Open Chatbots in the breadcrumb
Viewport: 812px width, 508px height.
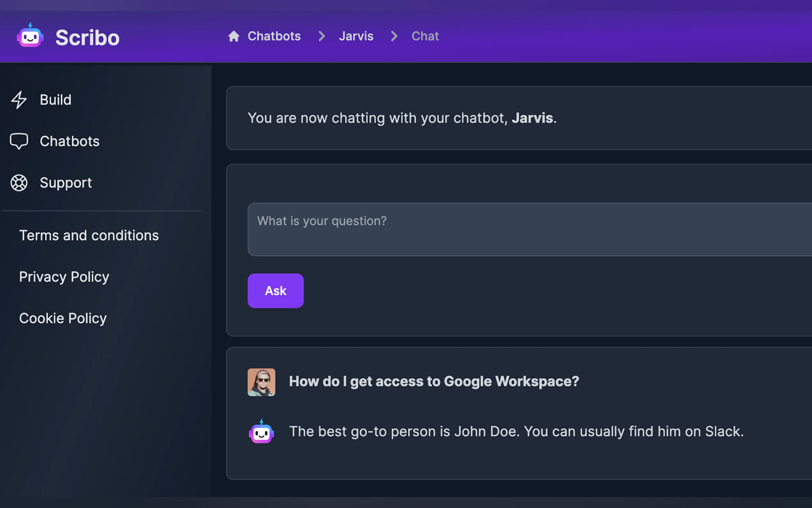[x=274, y=36]
